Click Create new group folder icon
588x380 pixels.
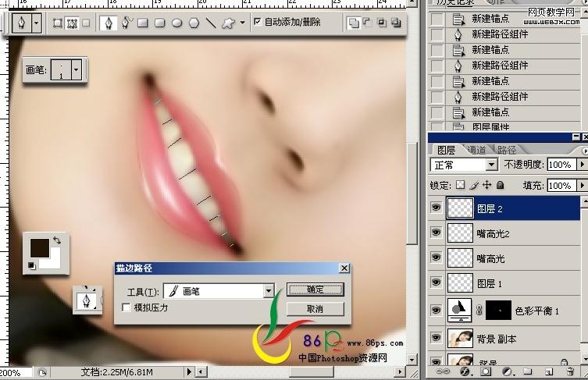(528, 371)
